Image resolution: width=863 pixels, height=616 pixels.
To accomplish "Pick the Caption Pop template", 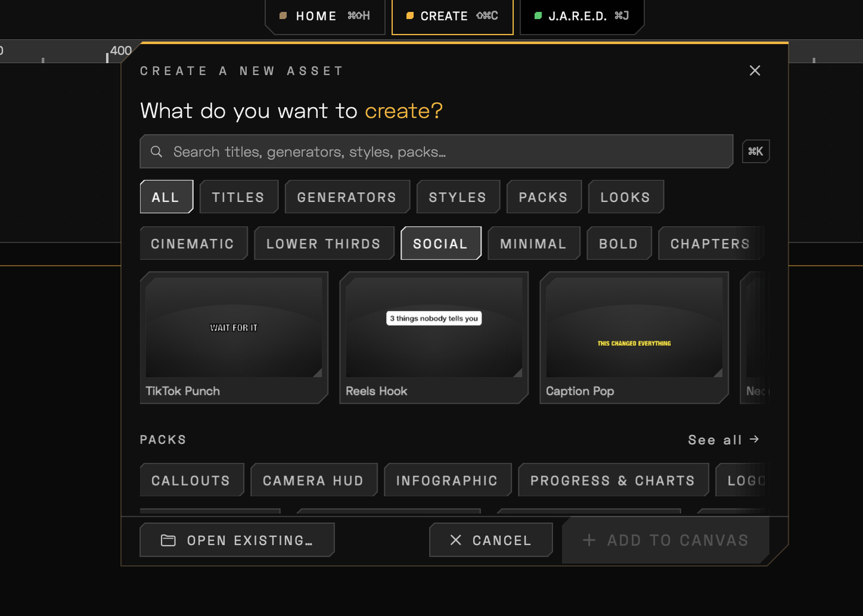I will [634, 337].
